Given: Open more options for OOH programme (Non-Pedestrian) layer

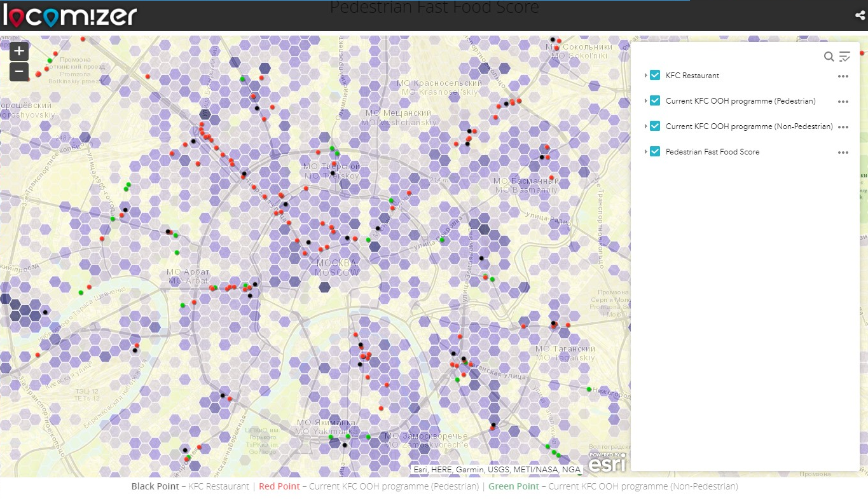Looking at the screenshot, I should [843, 126].
